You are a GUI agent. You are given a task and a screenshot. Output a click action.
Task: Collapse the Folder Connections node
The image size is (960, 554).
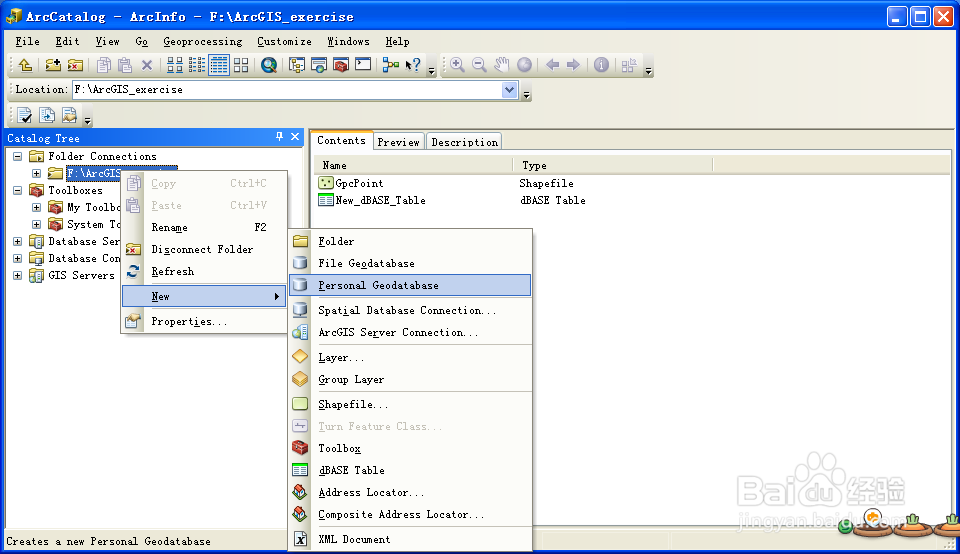(x=18, y=157)
